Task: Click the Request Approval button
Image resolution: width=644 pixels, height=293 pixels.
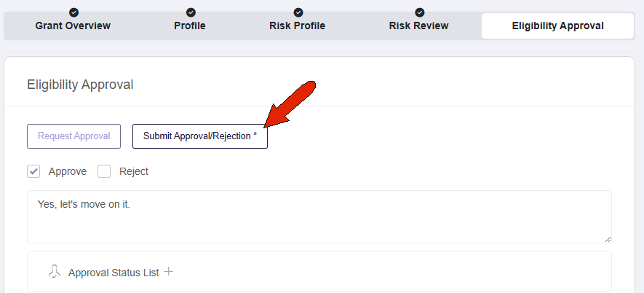Action: pos(74,136)
